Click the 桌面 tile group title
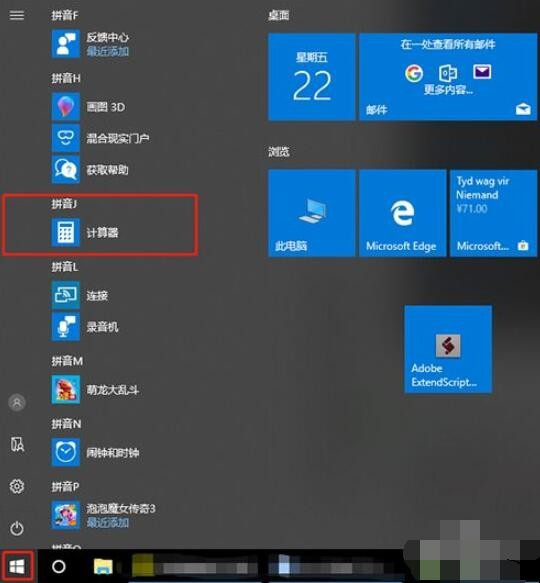The image size is (540, 583). [279, 15]
